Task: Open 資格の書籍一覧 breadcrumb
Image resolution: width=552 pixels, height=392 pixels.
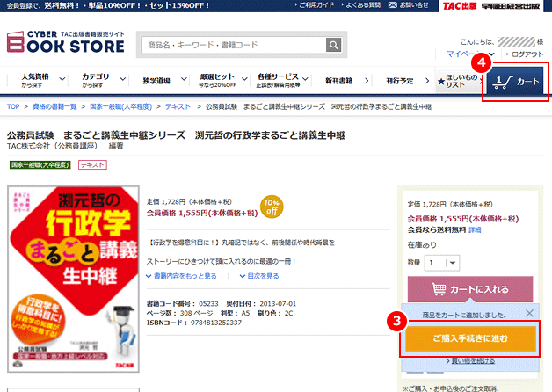Action: pos(54,106)
